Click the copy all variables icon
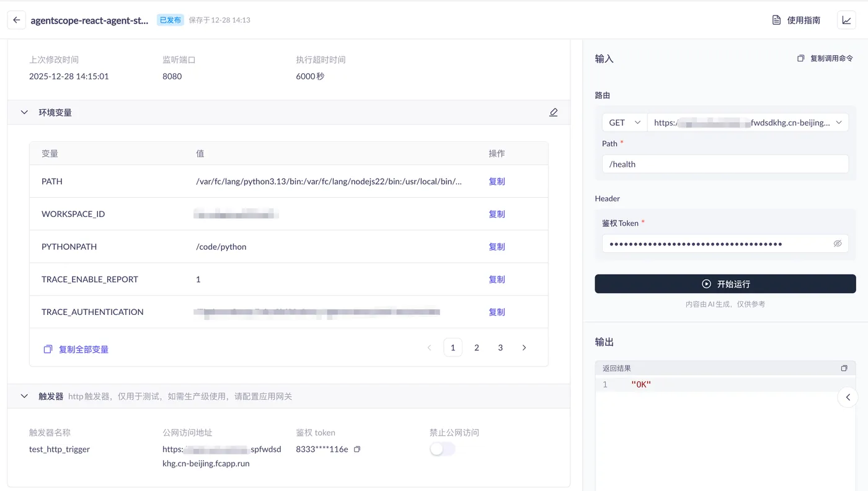This screenshot has width=868, height=491. pyautogui.click(x=48, y=349)
